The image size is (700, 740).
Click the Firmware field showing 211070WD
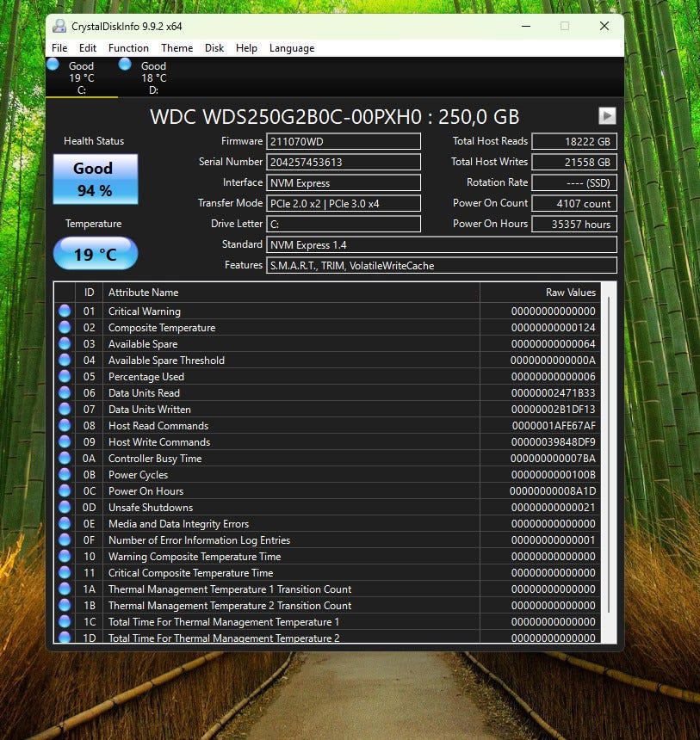click(344, 141)
